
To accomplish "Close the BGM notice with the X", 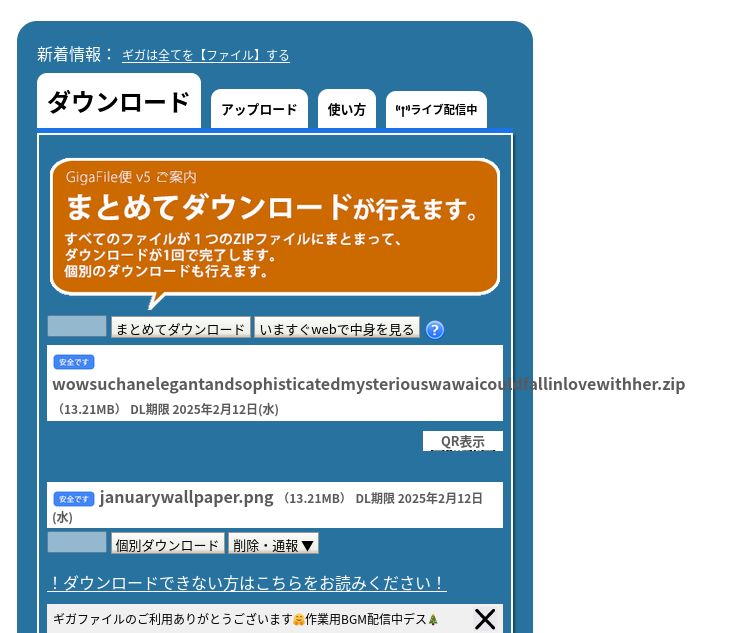I will coord(484,619).
